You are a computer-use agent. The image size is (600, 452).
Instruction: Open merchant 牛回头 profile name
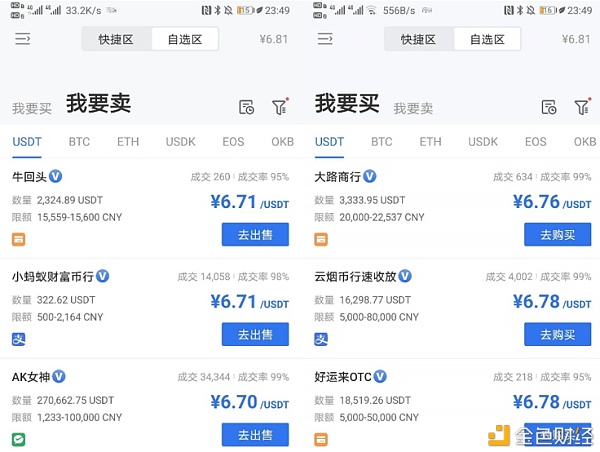click(29, 176)
